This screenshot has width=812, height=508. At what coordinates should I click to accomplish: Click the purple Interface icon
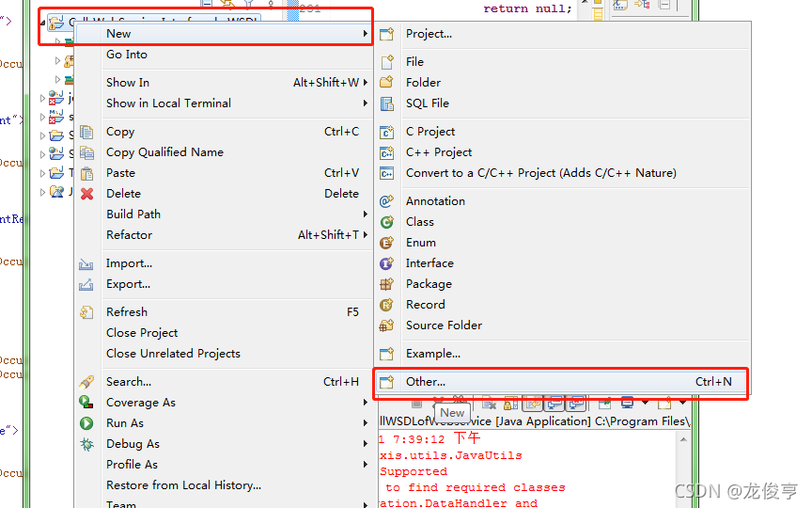tap(387, 263)
